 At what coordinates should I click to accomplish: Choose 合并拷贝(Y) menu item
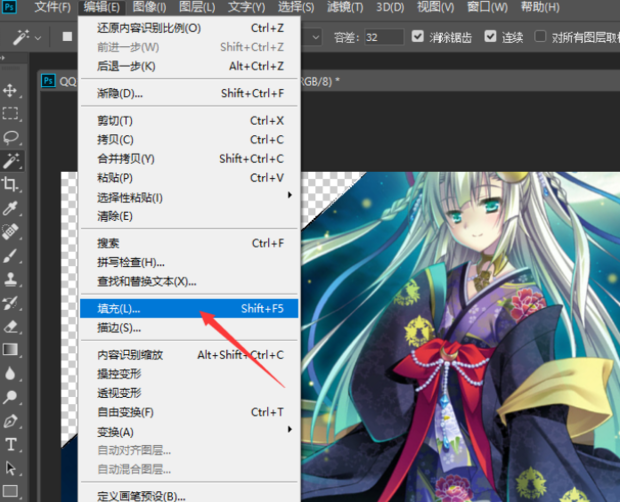coord(189,159)
